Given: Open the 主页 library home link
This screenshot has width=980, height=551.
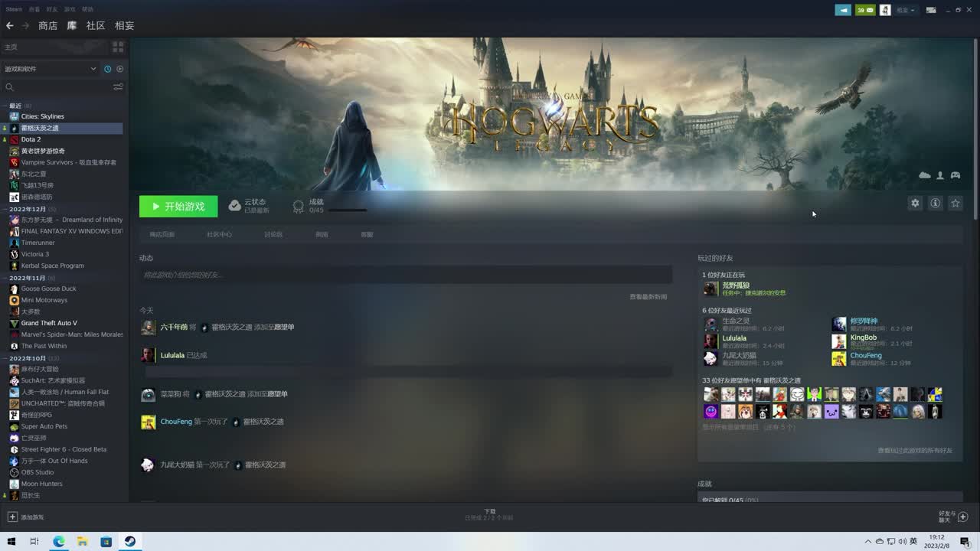Looking at the screenshot, I should coord(11,47).
